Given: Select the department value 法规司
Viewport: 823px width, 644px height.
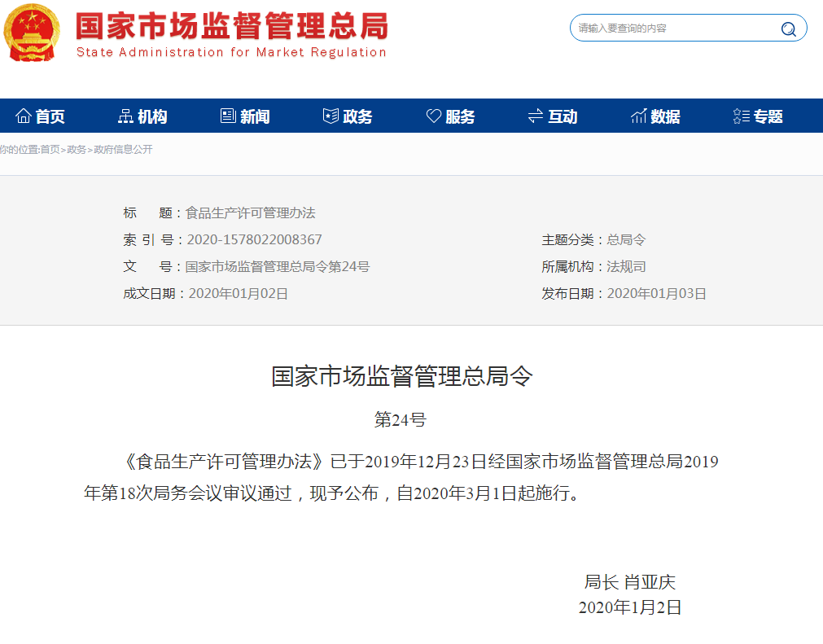Looking at the screenshot, I should (x=626, y=266).
